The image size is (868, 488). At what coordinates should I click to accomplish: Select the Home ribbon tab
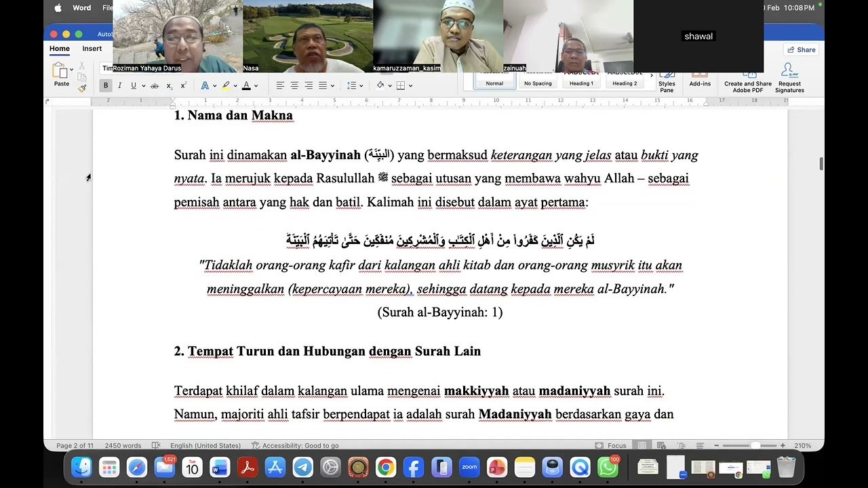click(60, 49)
